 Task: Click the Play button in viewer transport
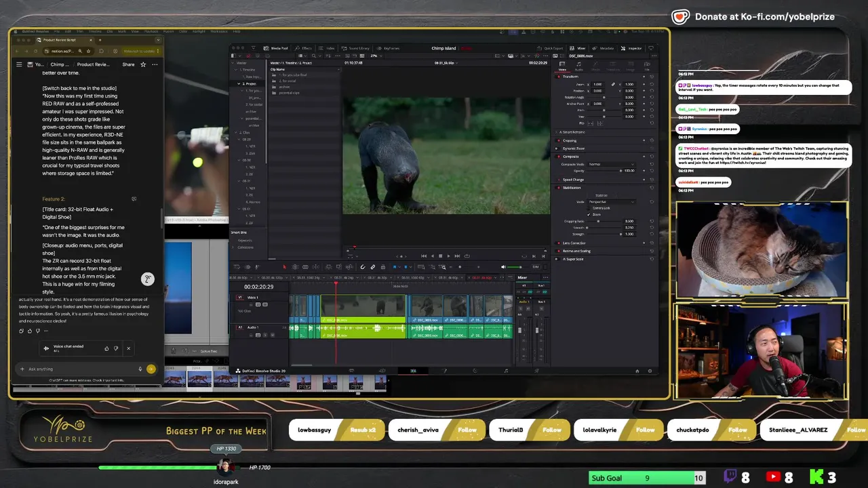pos(448,256)
